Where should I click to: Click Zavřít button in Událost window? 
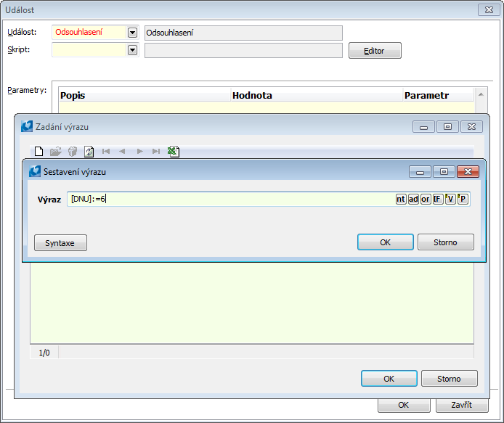click(462, 406)
